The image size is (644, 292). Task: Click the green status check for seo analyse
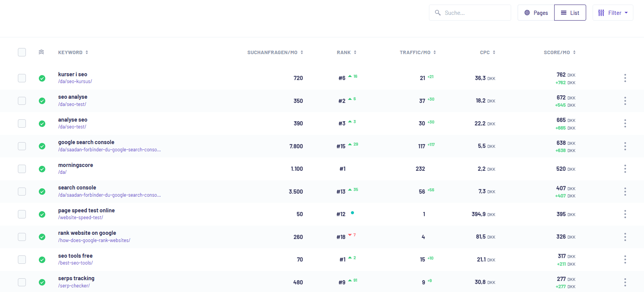pos(42,101)
